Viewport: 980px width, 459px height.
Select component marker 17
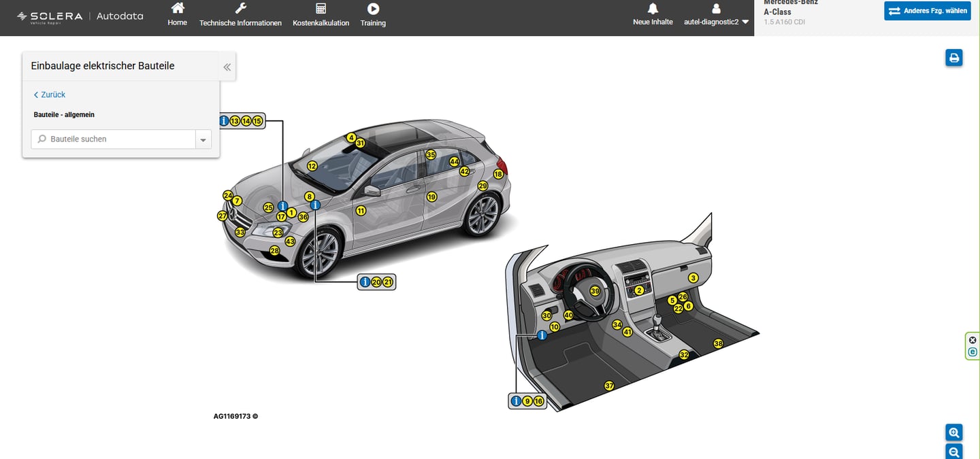click(281, 217)
